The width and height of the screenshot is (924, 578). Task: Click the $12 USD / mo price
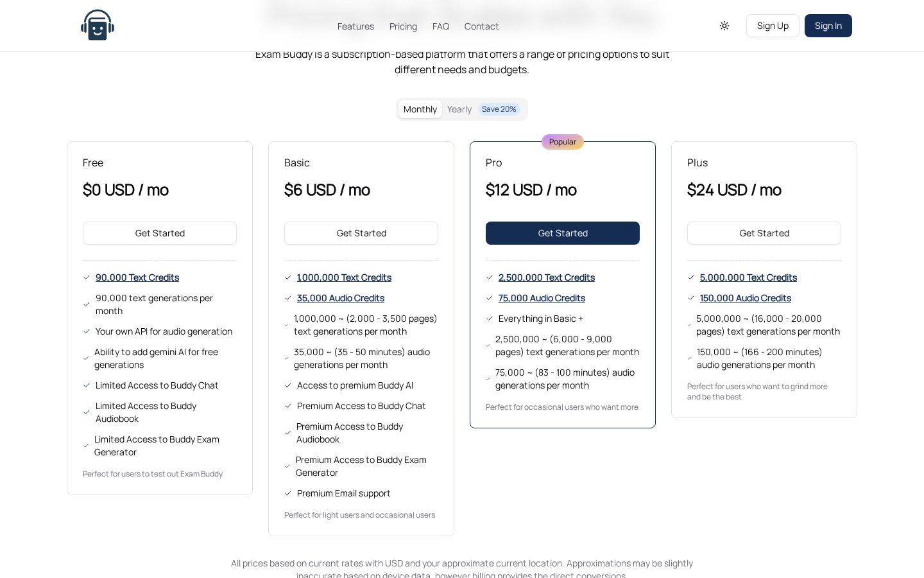[531, 190]
